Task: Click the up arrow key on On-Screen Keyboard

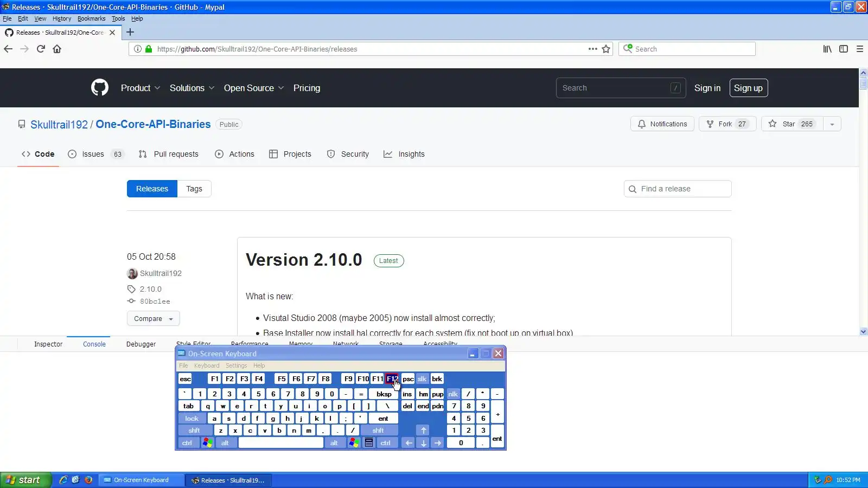Action: click(x=423, y=431)
